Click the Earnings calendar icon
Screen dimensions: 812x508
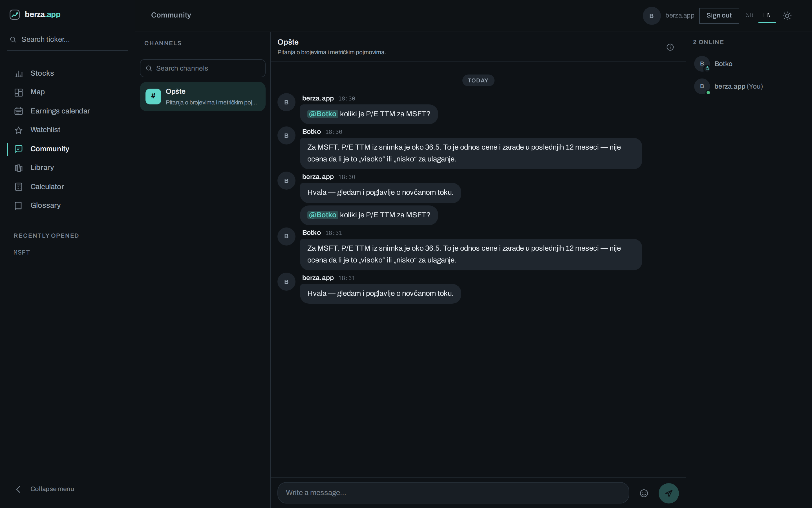[x=19, y=111]
